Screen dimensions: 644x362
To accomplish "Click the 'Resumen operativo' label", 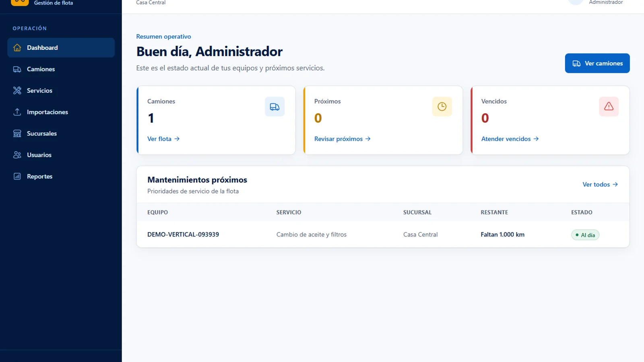I will (x=163, y=37).
